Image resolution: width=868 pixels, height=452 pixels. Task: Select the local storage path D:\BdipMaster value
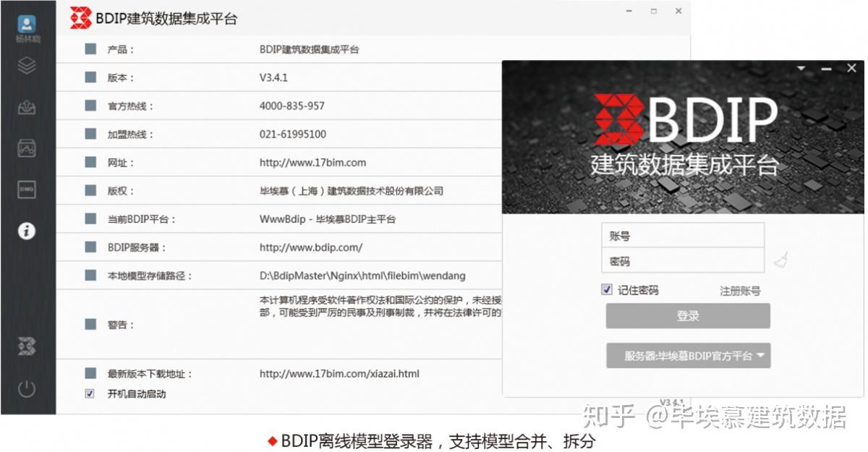pyautogui.click(x=362, y=276)
